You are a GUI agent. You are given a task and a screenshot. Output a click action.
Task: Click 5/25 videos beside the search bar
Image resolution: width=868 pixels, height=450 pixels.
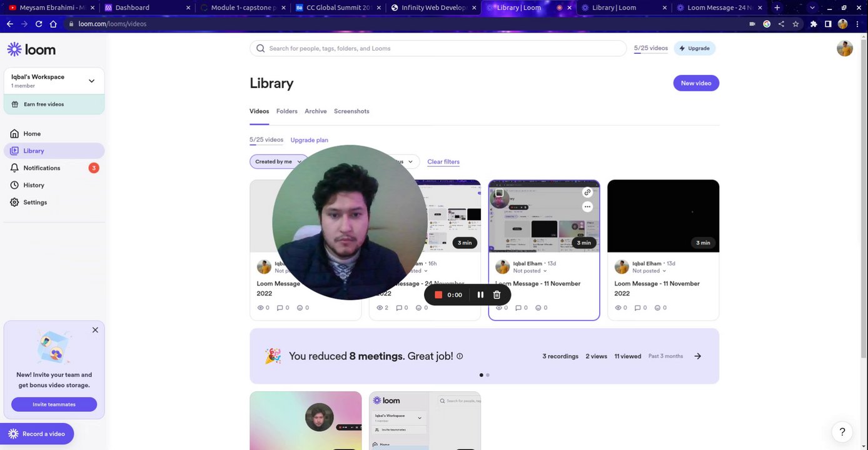click(x=651, y=48)
